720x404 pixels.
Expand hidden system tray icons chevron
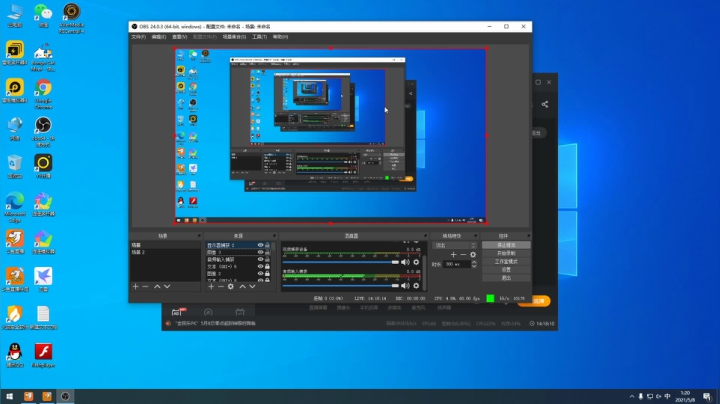point(632,396)
